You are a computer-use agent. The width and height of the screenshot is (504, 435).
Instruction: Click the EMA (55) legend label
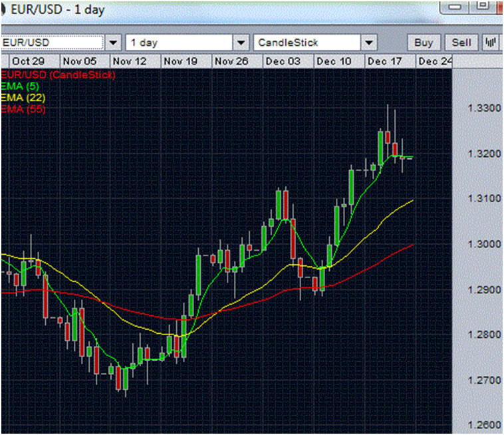click(23, 109)
